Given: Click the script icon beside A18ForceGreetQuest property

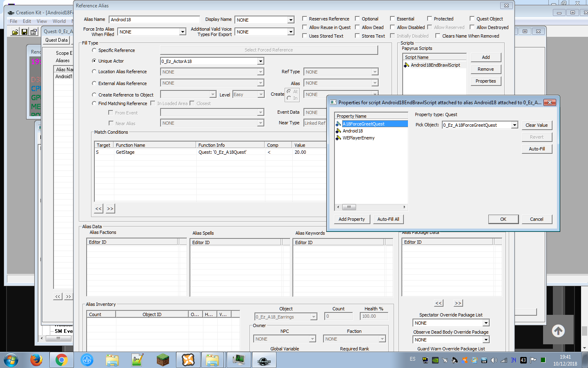Looking at the screenshot, I should pyautogui.click(x=338, y=124).
